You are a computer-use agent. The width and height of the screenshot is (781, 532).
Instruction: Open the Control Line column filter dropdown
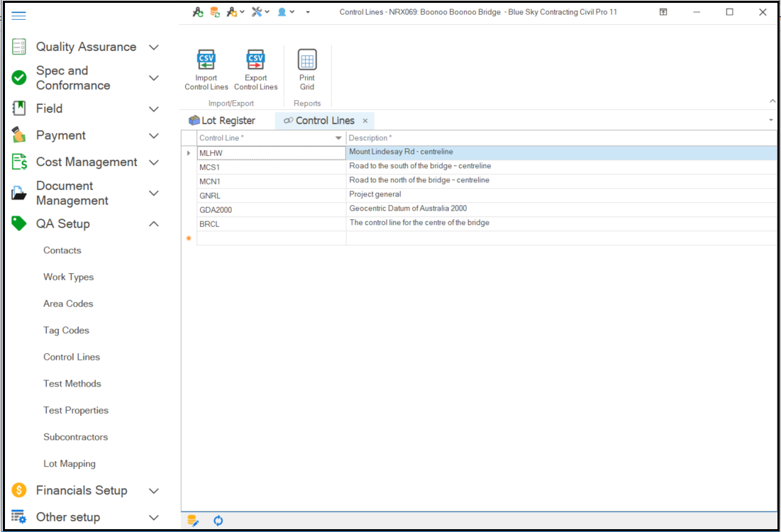click(x=338, y=138)
